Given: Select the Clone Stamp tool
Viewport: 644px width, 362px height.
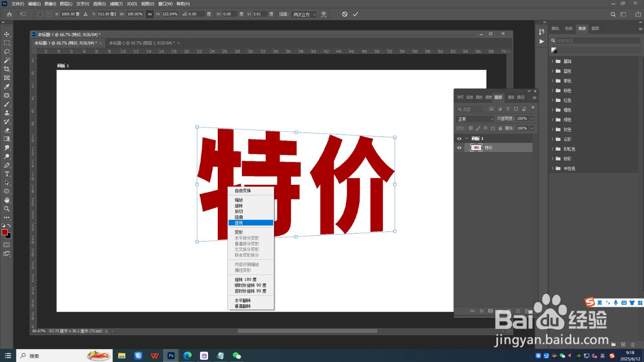Looking at the screenshot, I should tap(7, 113).
